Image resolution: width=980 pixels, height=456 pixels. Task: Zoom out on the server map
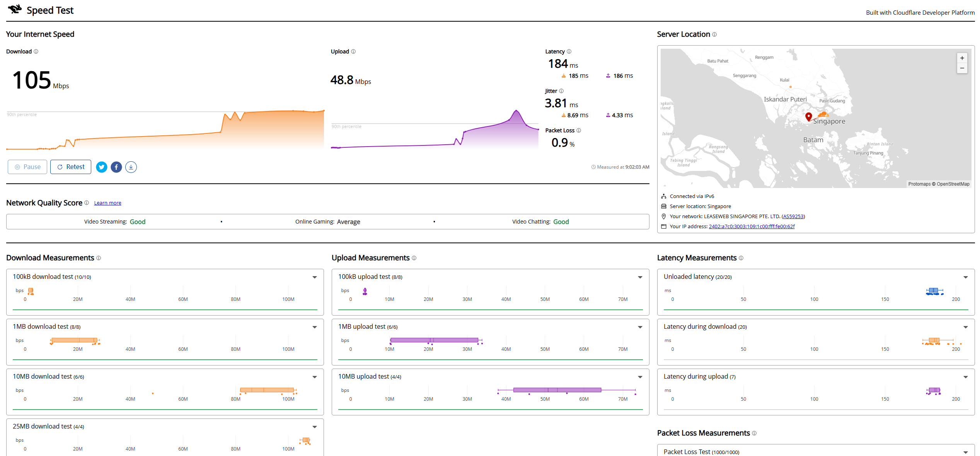point(962,68)
